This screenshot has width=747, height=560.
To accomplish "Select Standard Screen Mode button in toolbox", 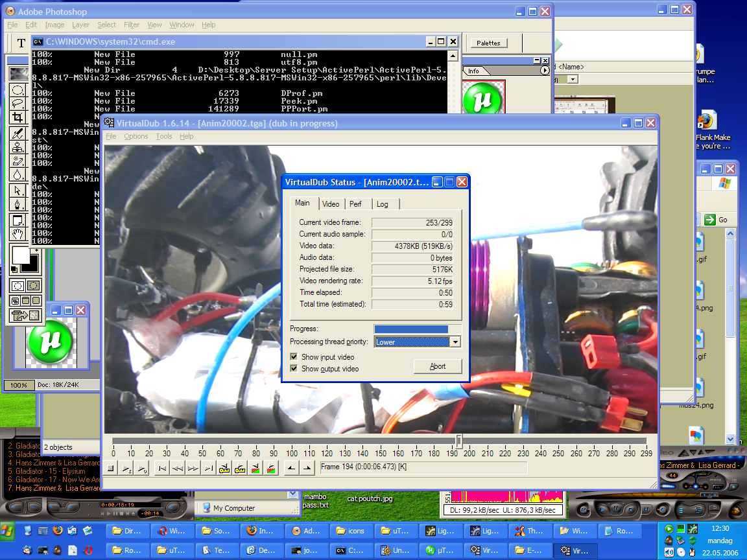I will coord(16,301).
